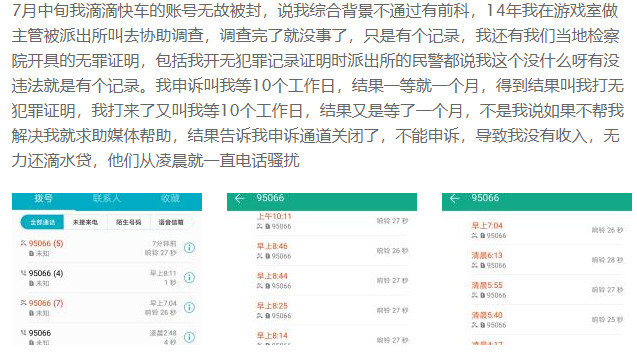Image resolution: width=637 pixels, height=363 pixels.
Task: Click the red 95066 (7) number
Action: click(x=46, y=303)
